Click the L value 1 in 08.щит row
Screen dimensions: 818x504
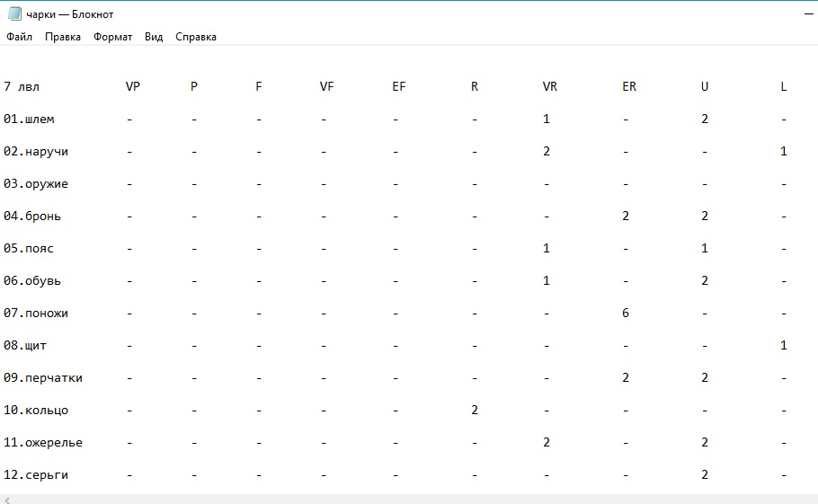(784, 345)
